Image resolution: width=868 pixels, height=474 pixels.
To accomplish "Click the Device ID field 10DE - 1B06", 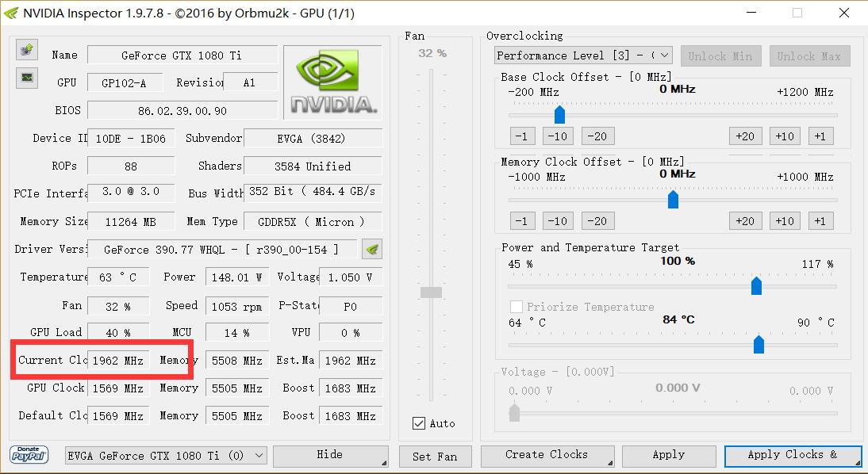I will [131, 138].
